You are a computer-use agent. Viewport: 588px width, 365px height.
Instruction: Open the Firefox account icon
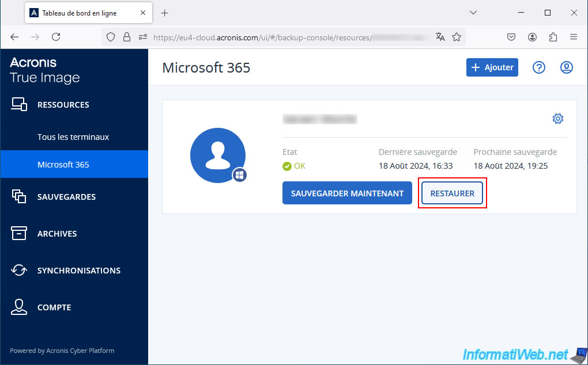click(532, 37)
